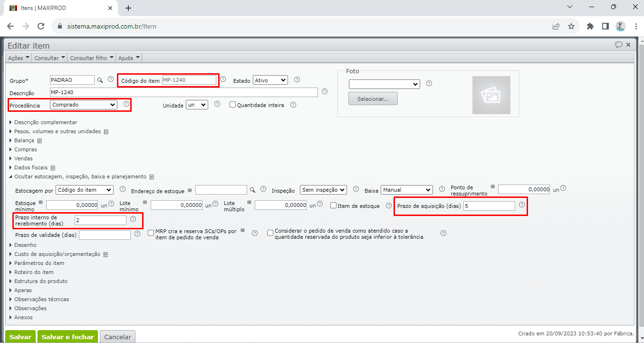Click the help icon next to Prazo de validade
Screen dimensions: 644x343
[137, 234]
